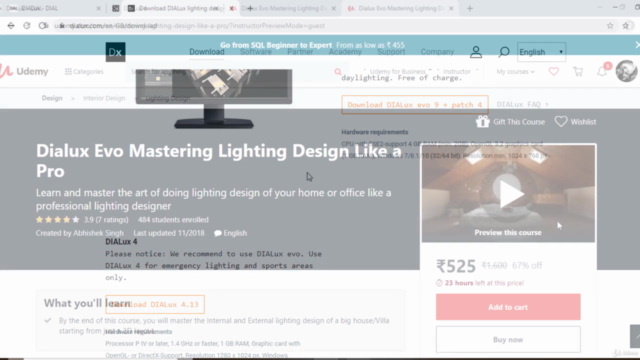The image size is (640, 360).
Task: Close the promo banner with the X
Action: pyautogui.click(x=637, y=45)
